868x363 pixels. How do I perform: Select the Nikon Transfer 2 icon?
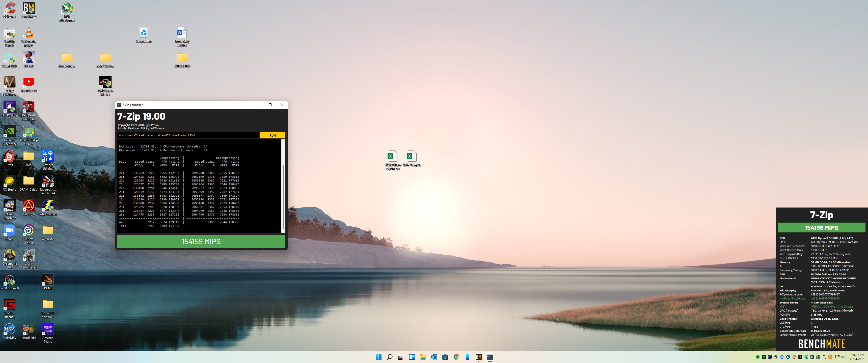coord(9,210)
